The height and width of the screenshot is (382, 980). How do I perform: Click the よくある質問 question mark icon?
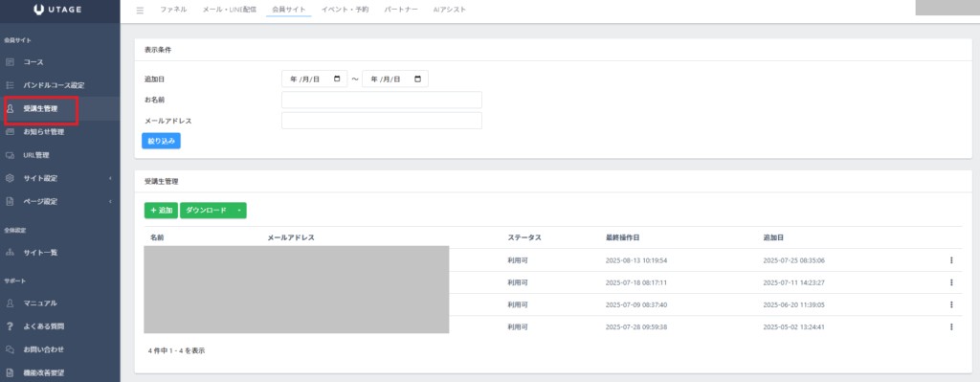(10, 326)
